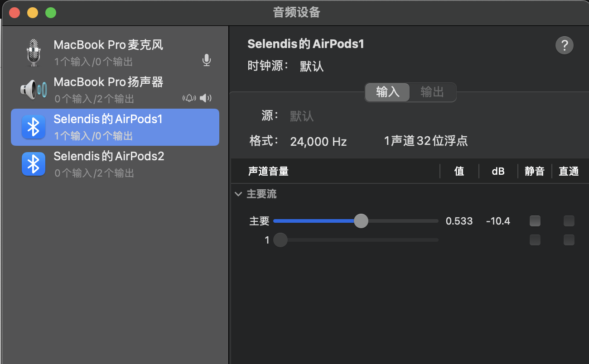Collapse the 主要流 section chevron
589x364 pixels.
(x=238, y=194)
